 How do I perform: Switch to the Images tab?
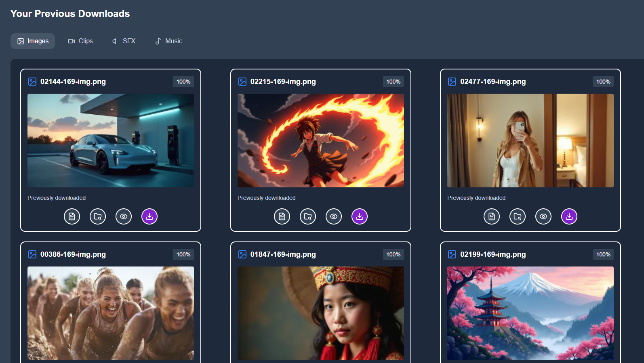click(x=33, y=41)
